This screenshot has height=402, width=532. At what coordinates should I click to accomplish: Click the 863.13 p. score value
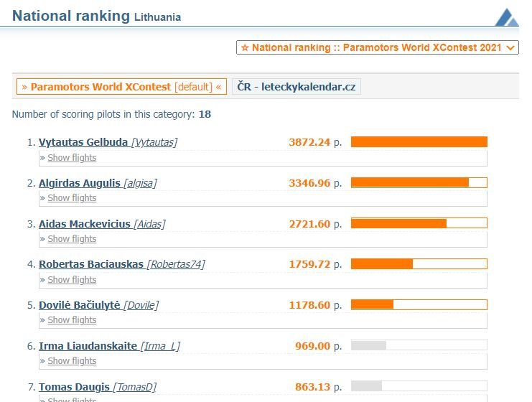318,387
